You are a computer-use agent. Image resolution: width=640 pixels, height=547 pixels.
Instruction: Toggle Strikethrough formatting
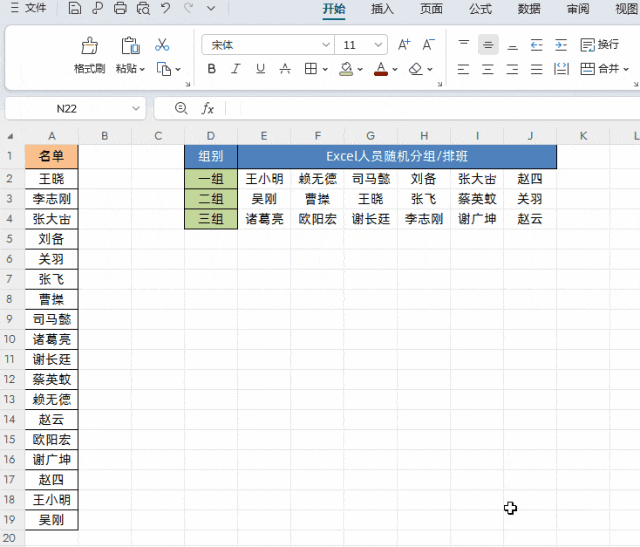285,69
